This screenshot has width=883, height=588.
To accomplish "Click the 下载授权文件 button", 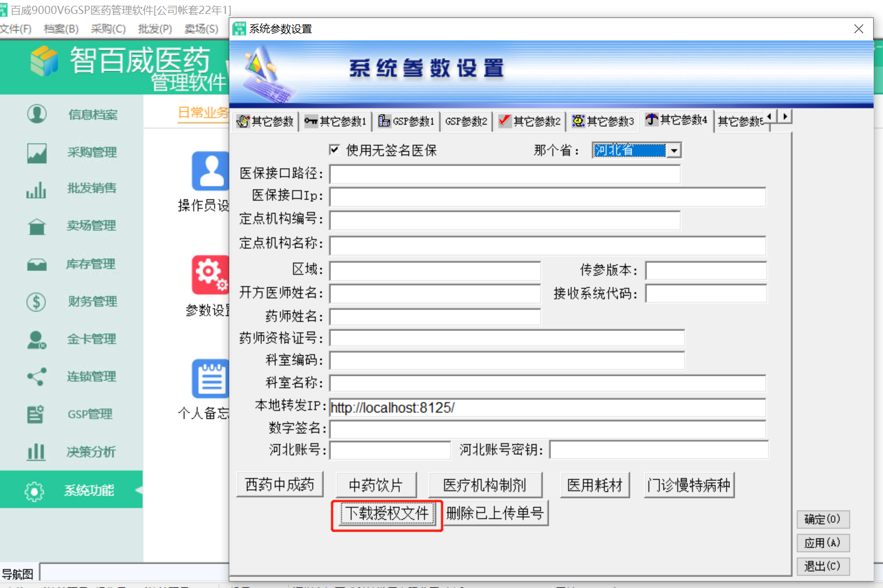I will click(387, 514).
